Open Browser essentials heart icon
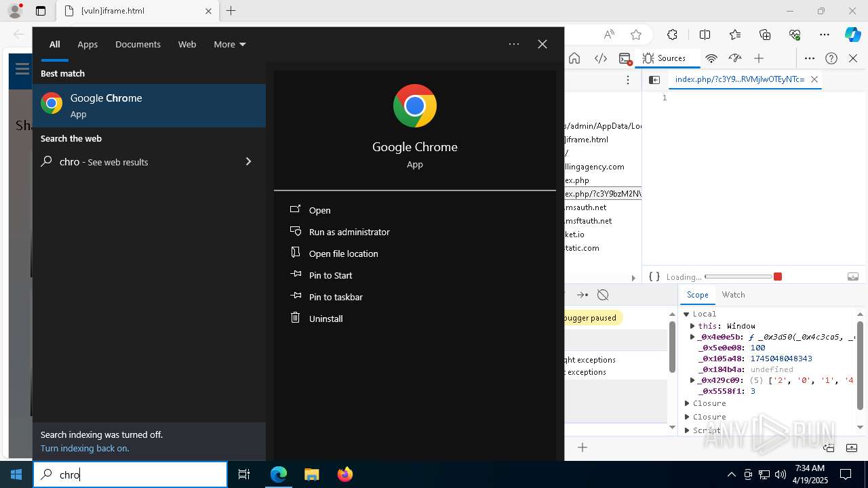Screen dimensions: 868x488 coord(795,35)
